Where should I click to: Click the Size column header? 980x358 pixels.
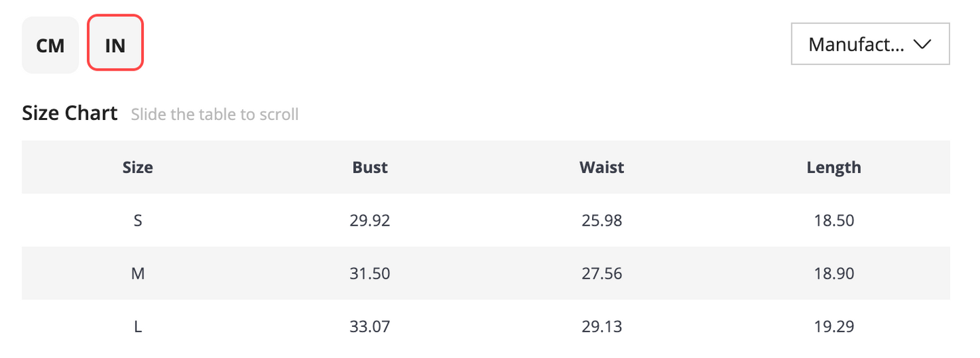pyautogui.click(x=138, y=167)
